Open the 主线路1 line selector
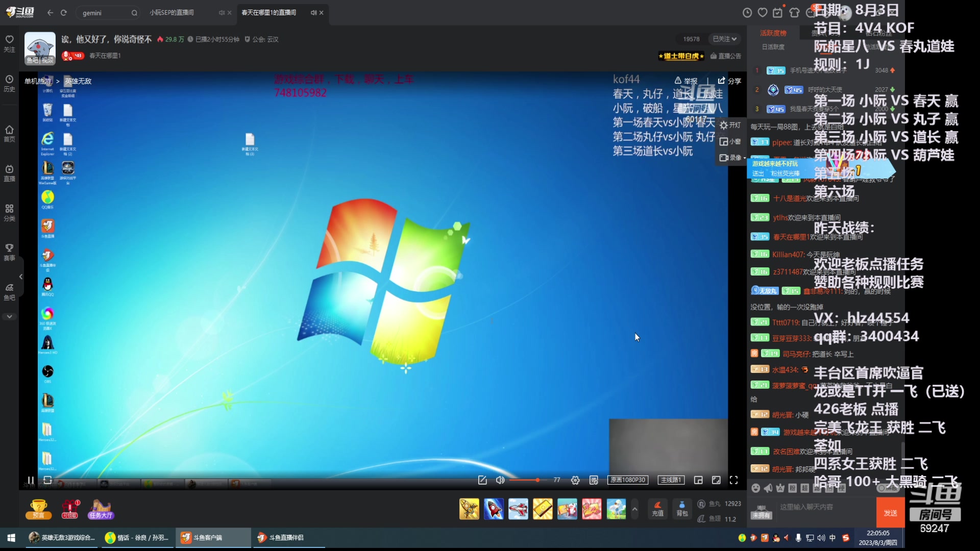Viewport: 980px width, 551px height. [x=671, y=480]
